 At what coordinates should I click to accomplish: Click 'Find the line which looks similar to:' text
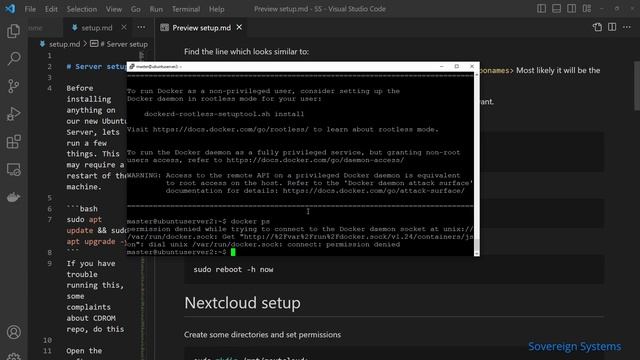click(247, 52)
